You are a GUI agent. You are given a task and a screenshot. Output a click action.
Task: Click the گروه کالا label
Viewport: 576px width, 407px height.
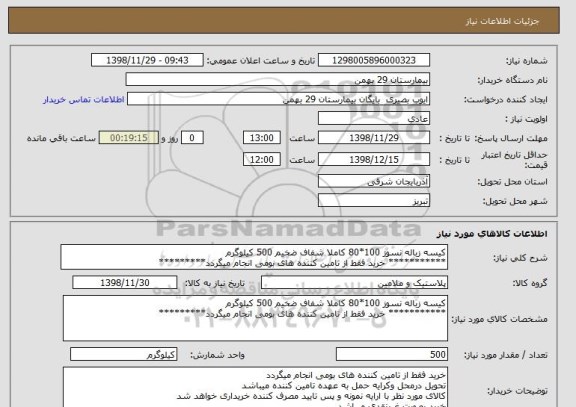point(530,283)
